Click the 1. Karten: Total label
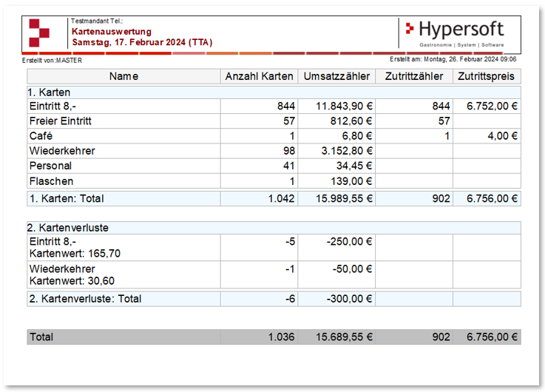The width and height of the screenshot is (545, 392). tap(67, 199)
